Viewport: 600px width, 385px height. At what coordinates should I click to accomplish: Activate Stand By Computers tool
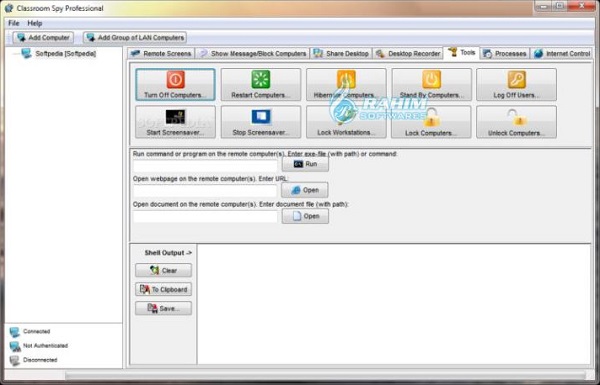[x=431, y=85]
